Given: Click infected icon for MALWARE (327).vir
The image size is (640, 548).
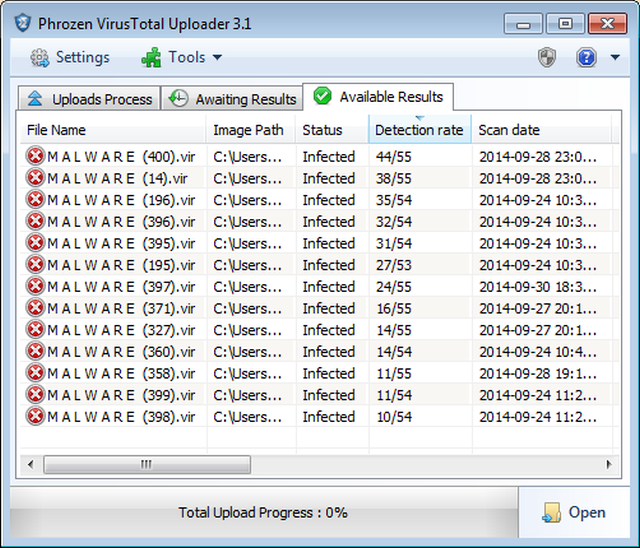Looking at the screenshot, I should pos(35,329).
